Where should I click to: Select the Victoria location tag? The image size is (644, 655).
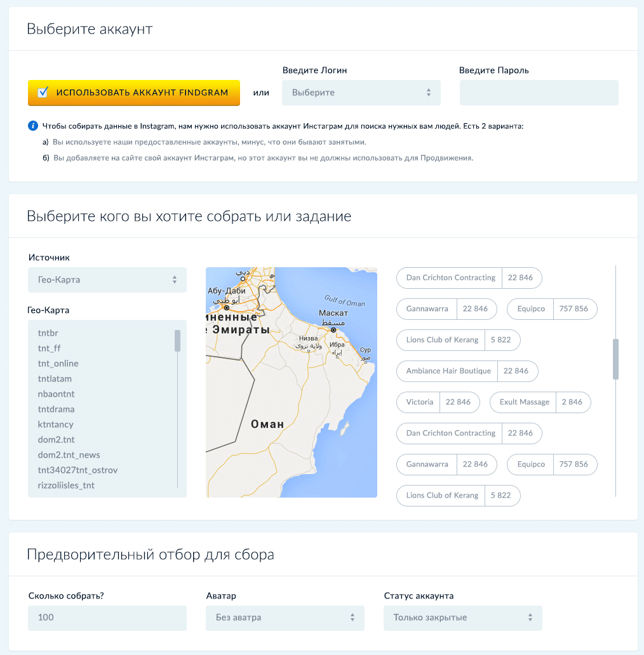[438, 402]
